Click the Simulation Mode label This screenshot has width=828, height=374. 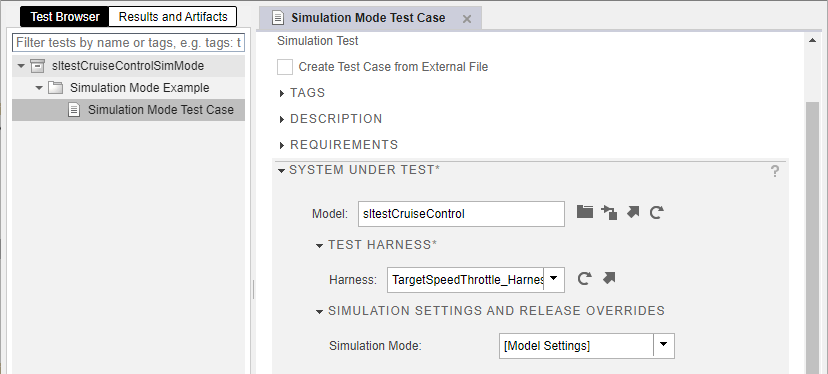(375, 346)
